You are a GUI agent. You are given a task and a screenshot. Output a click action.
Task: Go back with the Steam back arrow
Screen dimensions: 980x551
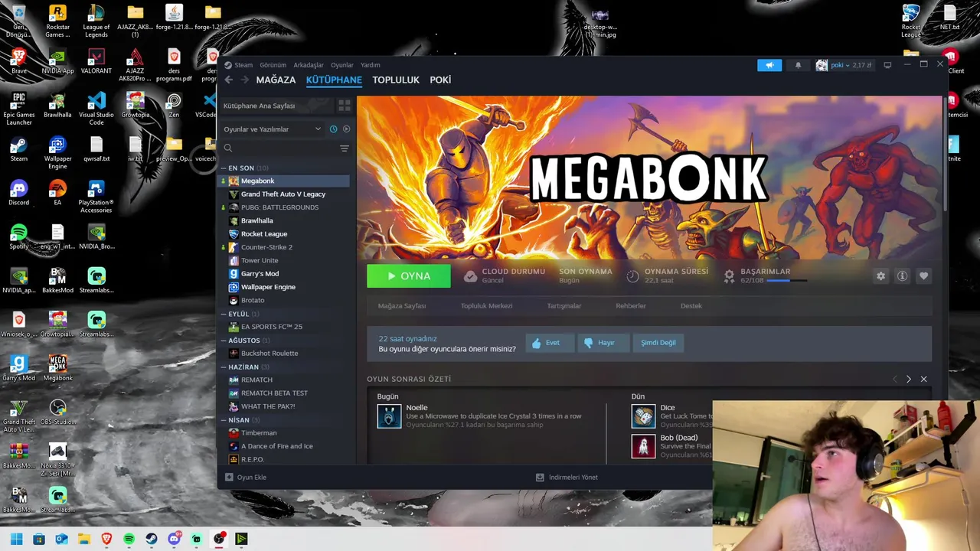(x=228, y=80)
